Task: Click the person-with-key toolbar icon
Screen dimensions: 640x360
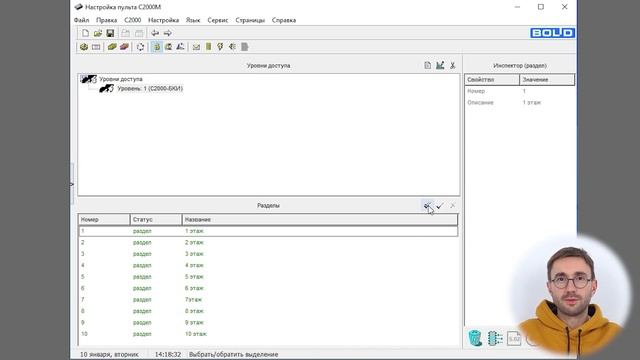Action: (180, 47)
